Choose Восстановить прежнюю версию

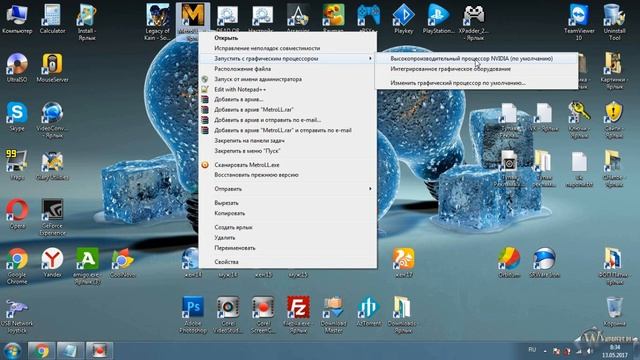(x=287, y=175)
